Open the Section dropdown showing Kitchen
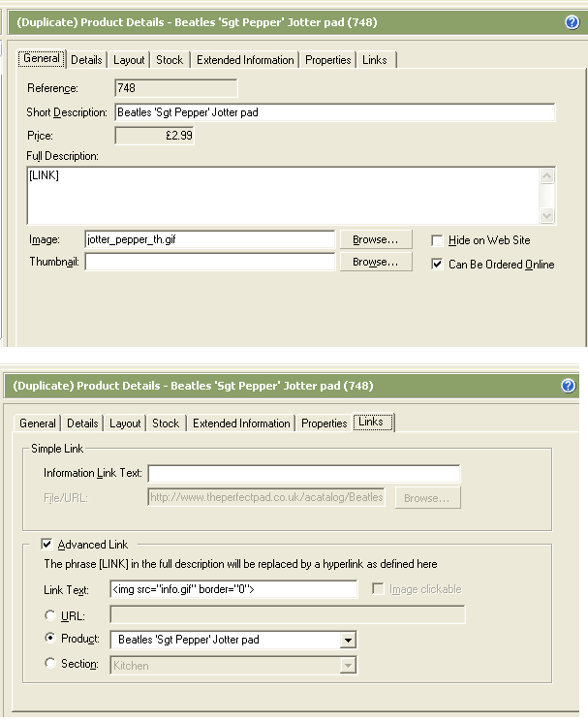Image resolution: width=588 pixels, height=721 pixels. 348,666
